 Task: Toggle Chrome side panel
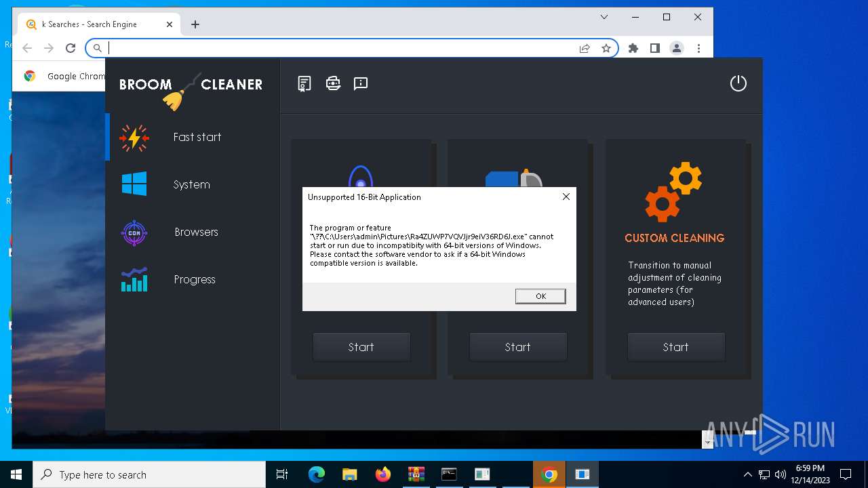click(655, 48)
